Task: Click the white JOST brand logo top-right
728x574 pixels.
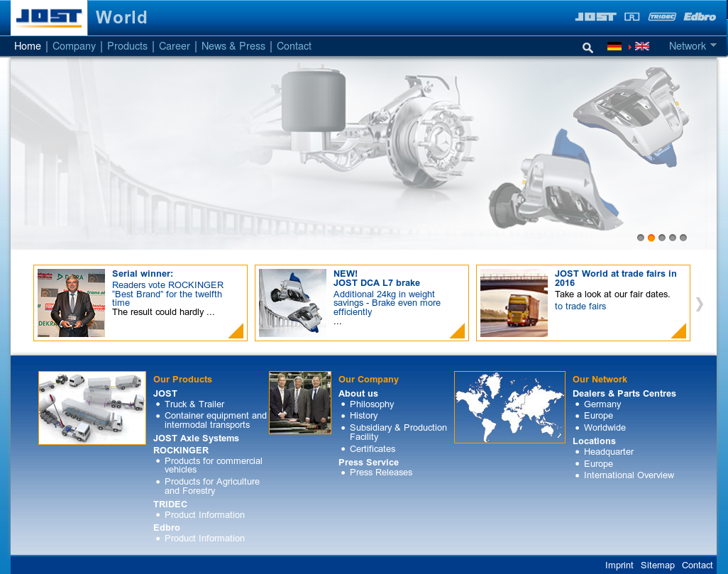Action: click(595, 17)
